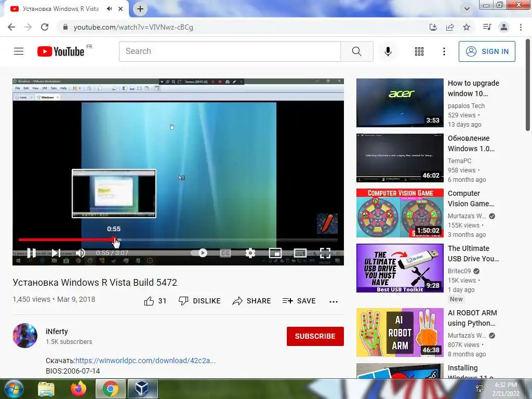Screen dimensions: 532x399
Task: Open the winworldpc.com download link
Action: [145, 361]
